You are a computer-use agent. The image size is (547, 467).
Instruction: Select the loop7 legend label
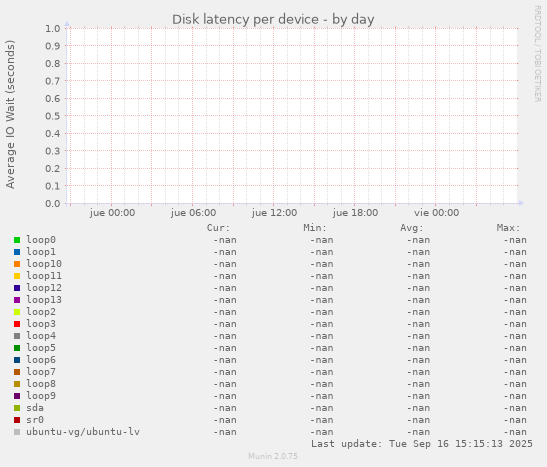tap(41, 372)
